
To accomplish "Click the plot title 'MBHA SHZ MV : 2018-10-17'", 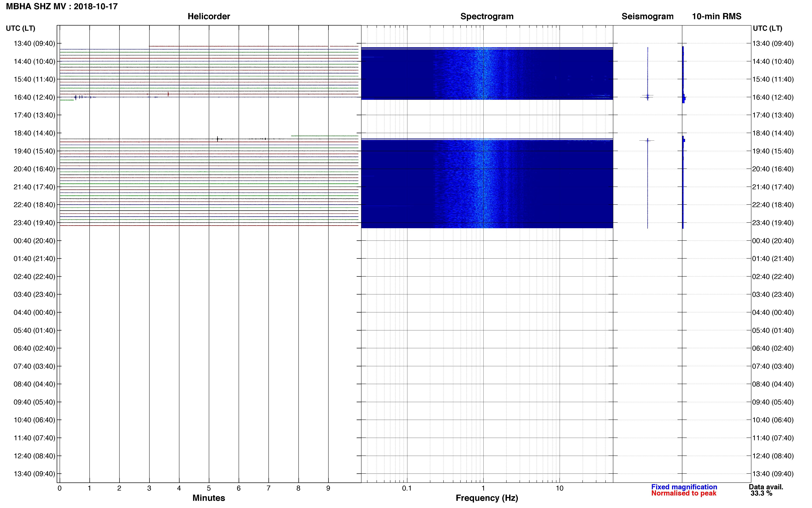I will pos(62,6).
